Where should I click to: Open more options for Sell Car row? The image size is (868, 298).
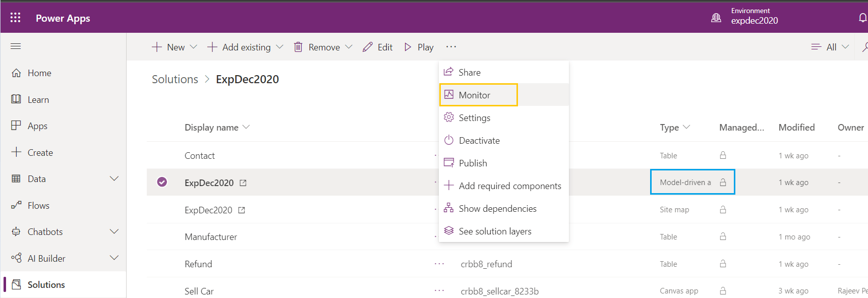click(x=439, y=290)
